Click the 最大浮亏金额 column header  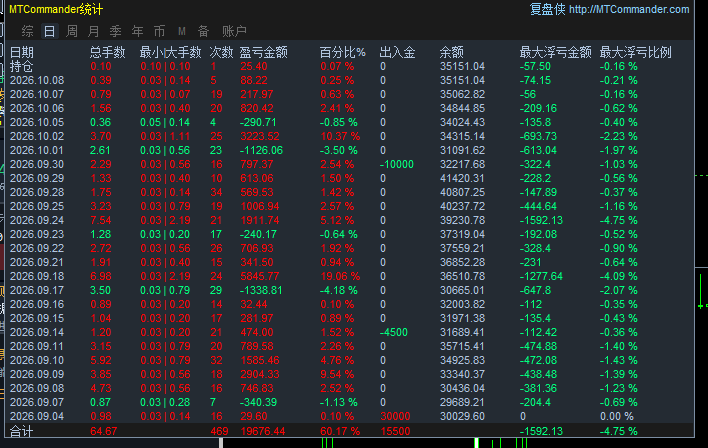(555, 52)
